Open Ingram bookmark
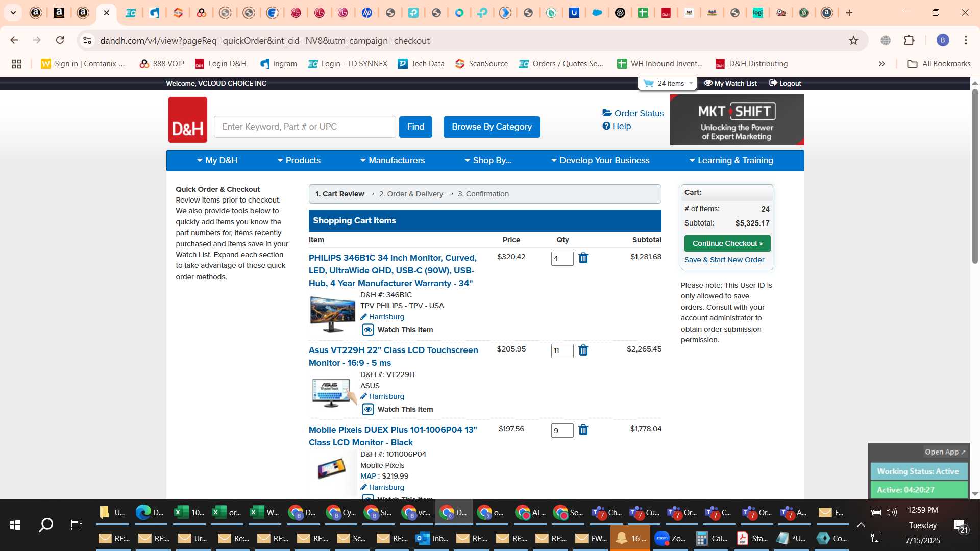980x551 pixels. 279,64
